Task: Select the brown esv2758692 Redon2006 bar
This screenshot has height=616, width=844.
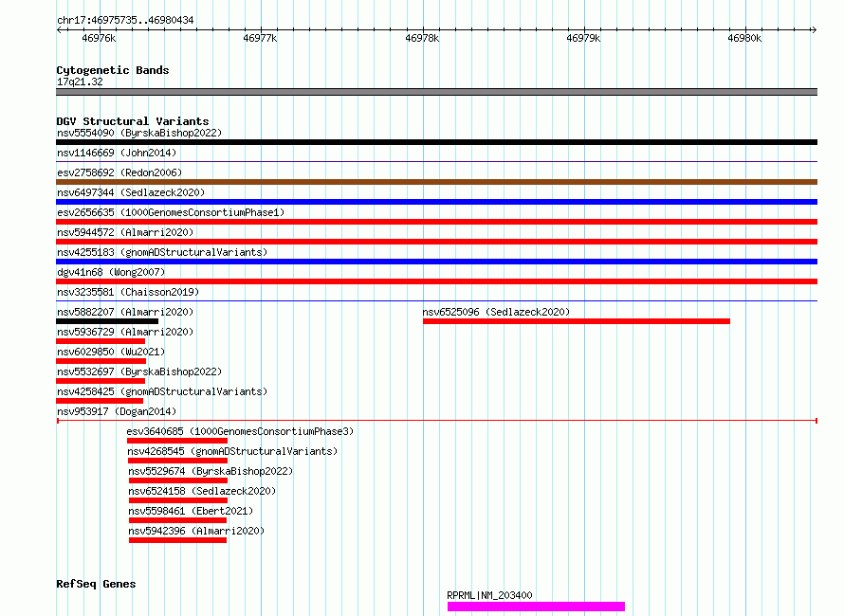Action: coord(436,182)
